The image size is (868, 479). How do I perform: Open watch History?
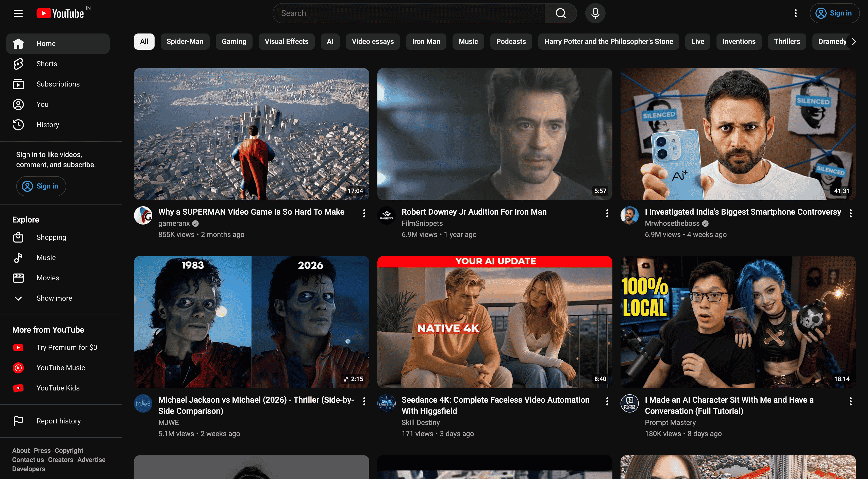point(58,125)
